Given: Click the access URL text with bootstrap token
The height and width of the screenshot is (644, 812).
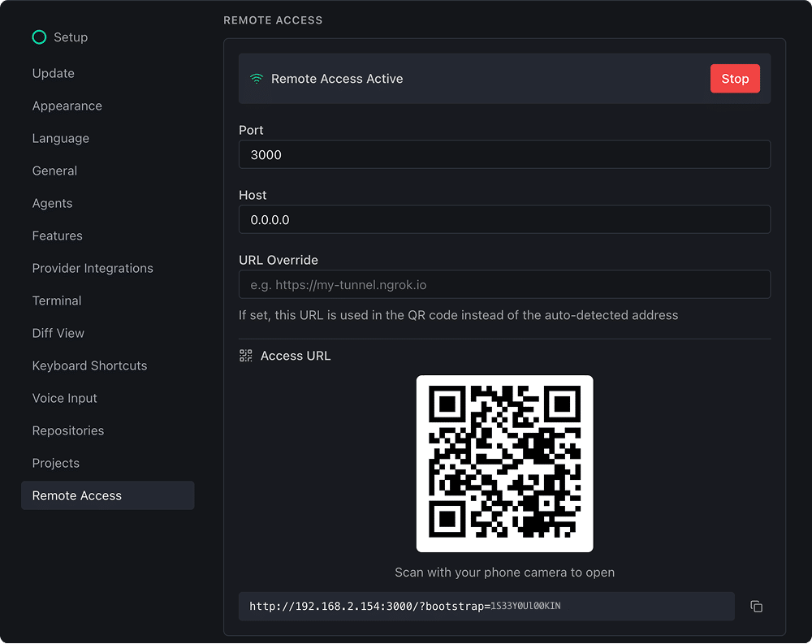Looking at the screenshot, I should click(405, 606).
